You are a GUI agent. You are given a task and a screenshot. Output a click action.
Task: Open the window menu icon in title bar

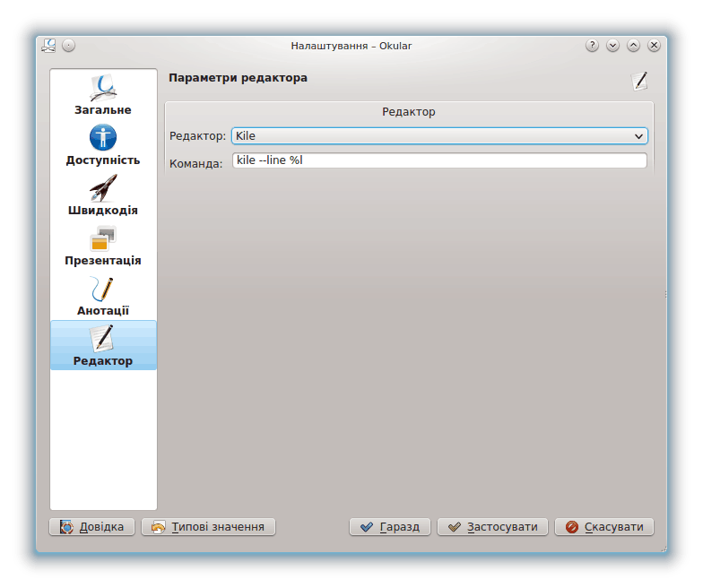[x=48, y=45]
